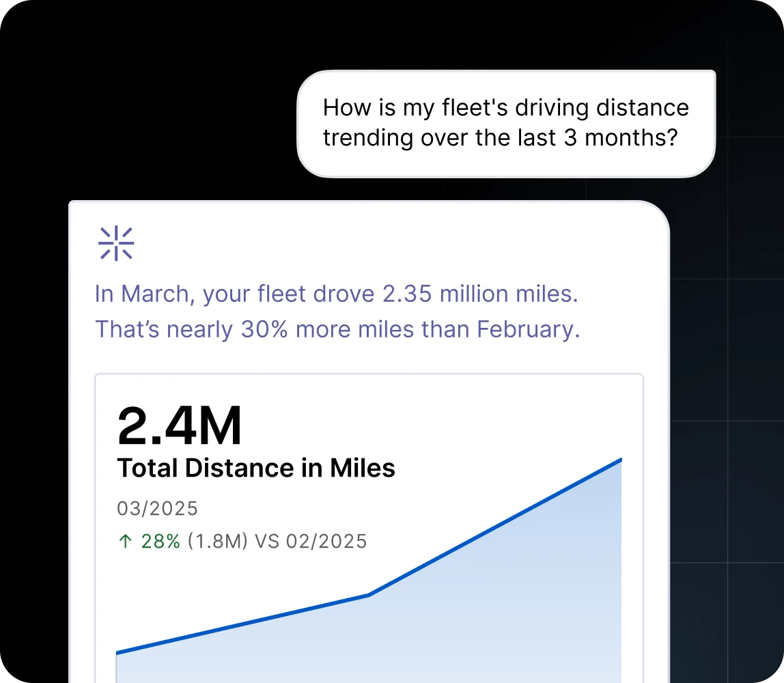Select the green upward trend arrow
This screenshot has height=683, width=784.
pyautogui.click(x=124, y=541)
